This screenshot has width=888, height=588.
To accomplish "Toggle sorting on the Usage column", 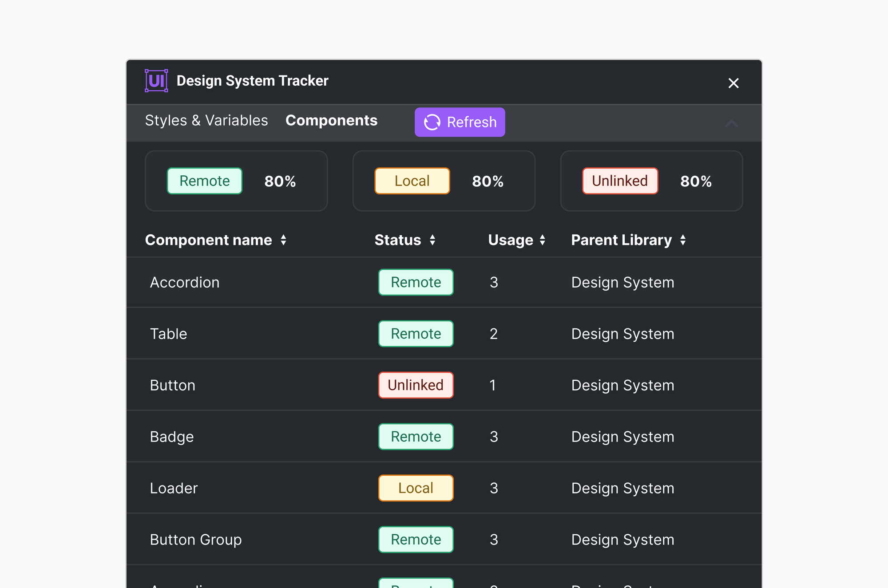I will tap(543, 240).
